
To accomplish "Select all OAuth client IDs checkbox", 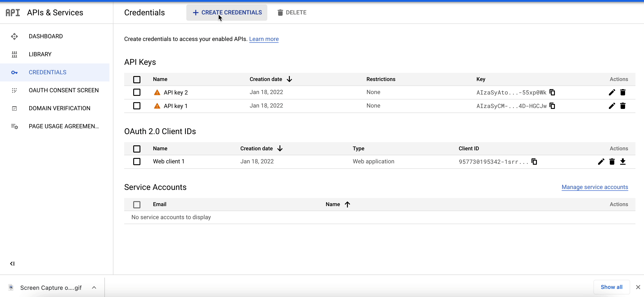I will point(137,149).
